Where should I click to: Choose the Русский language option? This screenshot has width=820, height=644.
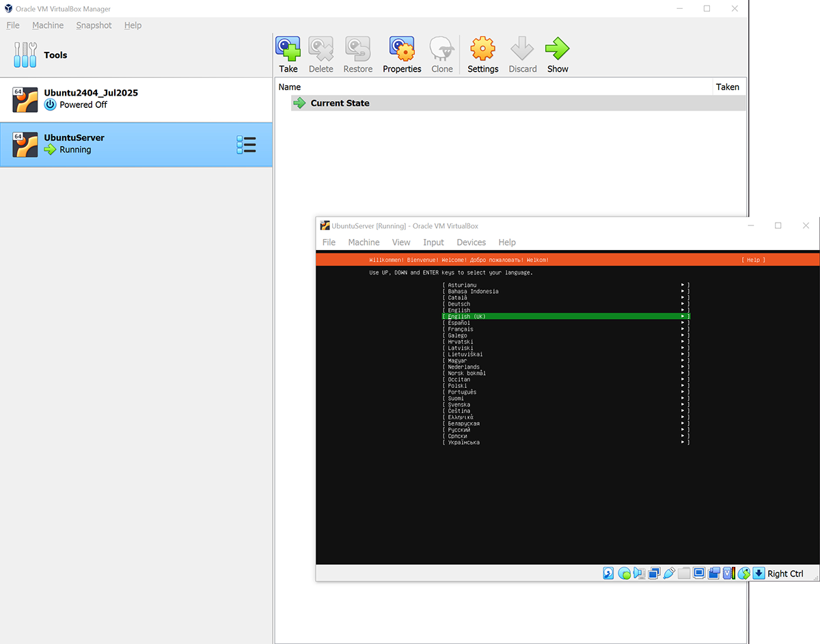tap(566, 430)
